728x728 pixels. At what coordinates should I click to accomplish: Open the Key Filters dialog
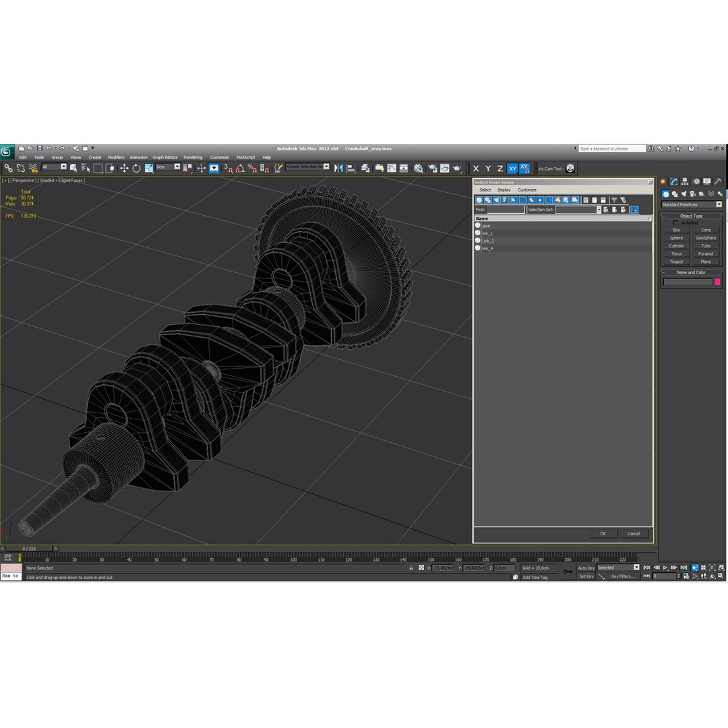click(x=623, y=576)
